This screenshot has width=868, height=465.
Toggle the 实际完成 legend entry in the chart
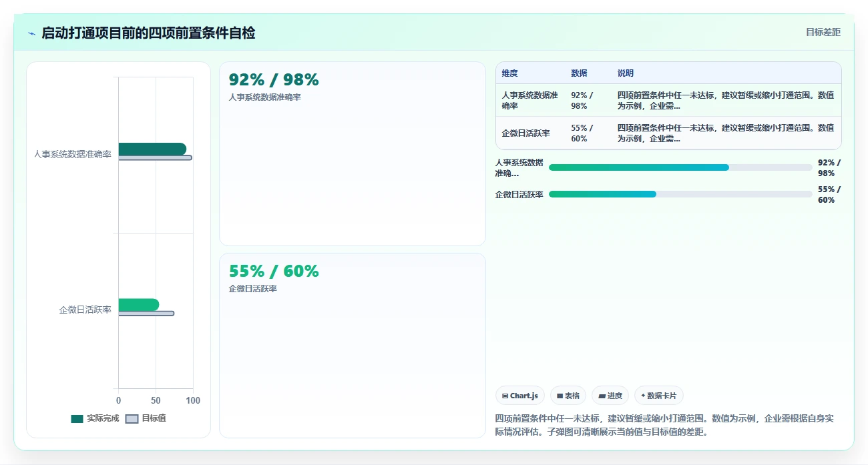(95, 418)
